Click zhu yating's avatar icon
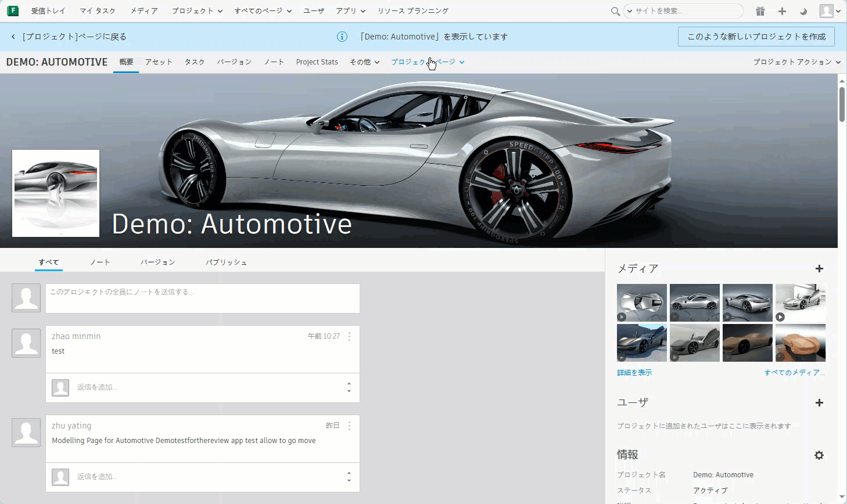 coord(26,432)
